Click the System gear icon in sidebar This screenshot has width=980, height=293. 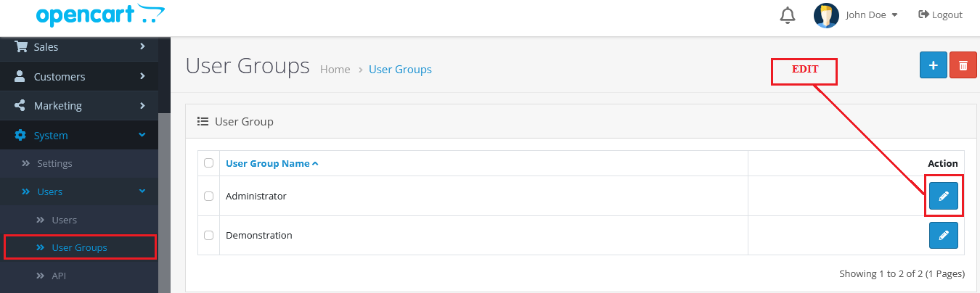[x=20, y=136]
